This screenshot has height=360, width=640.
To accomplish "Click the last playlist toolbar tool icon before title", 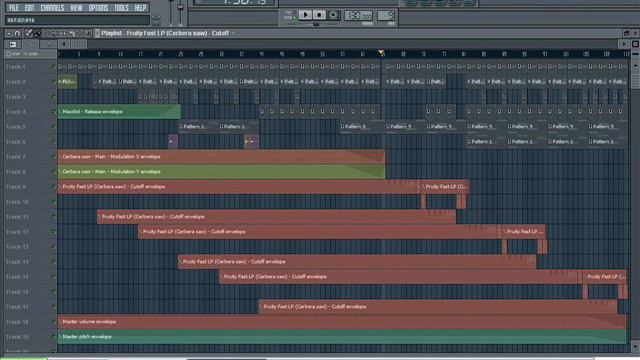I will [x=87, y=33].
